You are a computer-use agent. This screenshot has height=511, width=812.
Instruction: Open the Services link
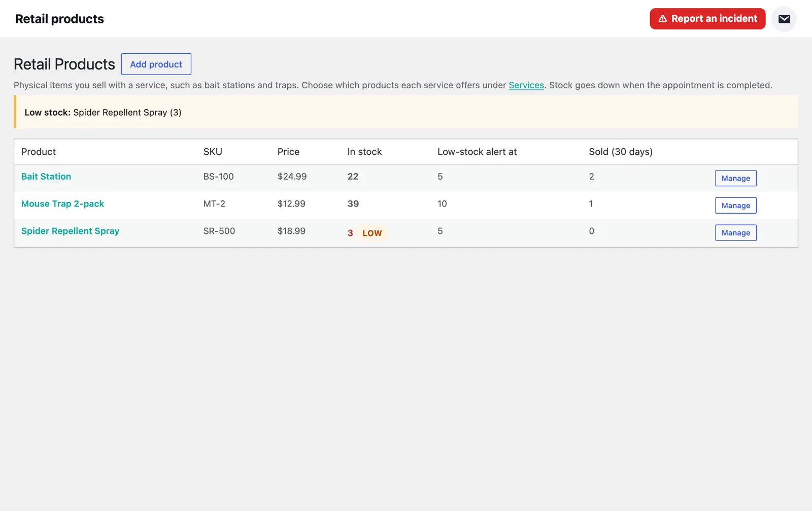coord(526,85)
